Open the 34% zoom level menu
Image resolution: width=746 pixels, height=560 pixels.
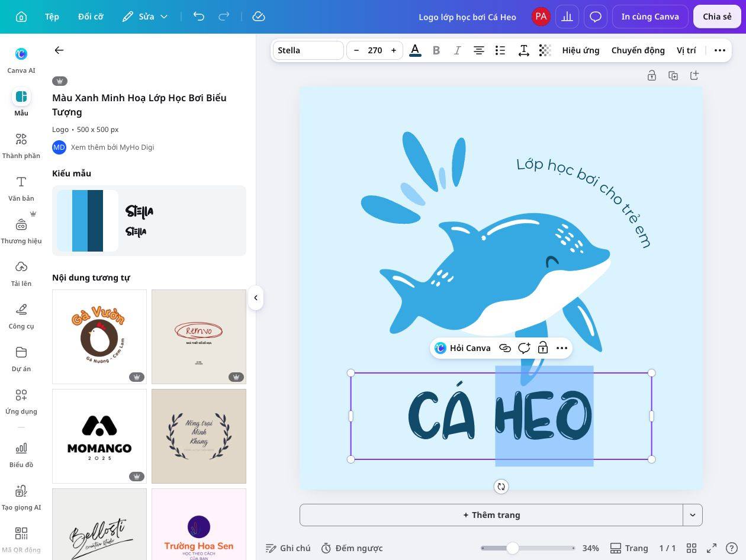[x=590, y=548]
